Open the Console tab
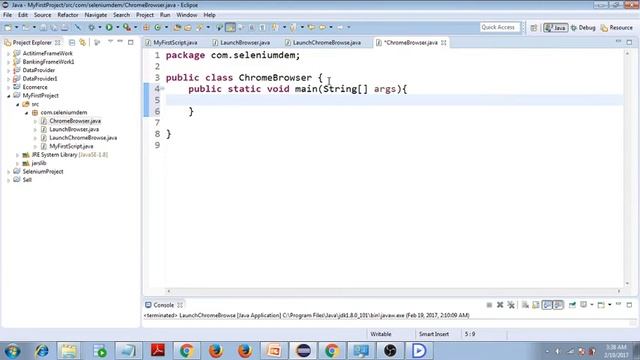Screen dimensions: 640x360 (x=164, y=305)
